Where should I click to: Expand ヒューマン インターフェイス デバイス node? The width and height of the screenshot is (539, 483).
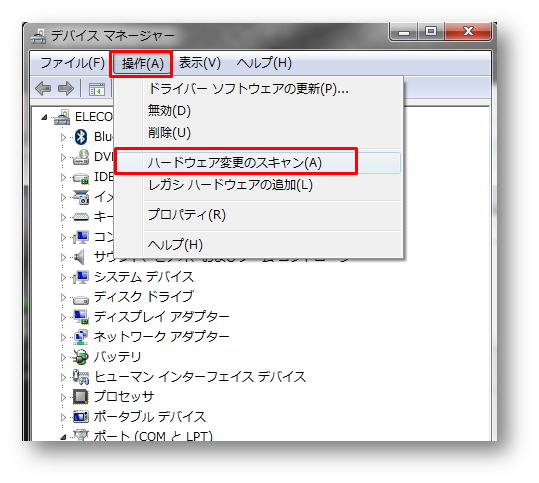click(x=63, y=377)
